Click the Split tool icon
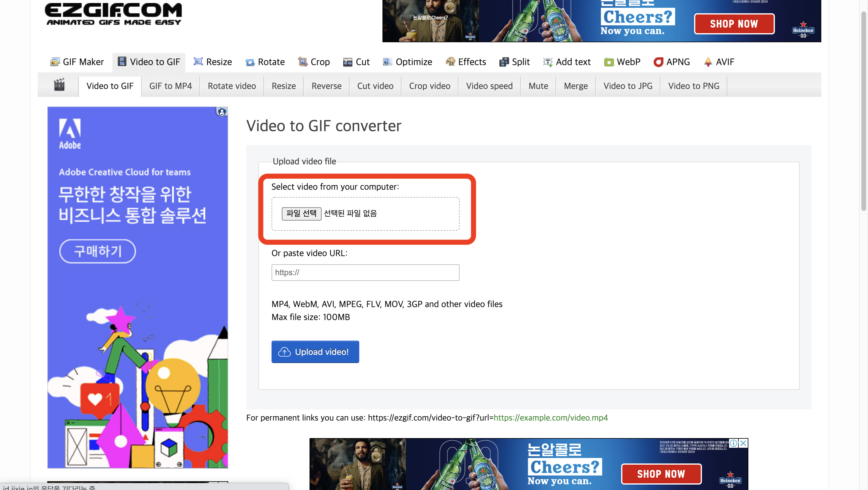This screenshot has height=490, width=868. coord(504,62)
